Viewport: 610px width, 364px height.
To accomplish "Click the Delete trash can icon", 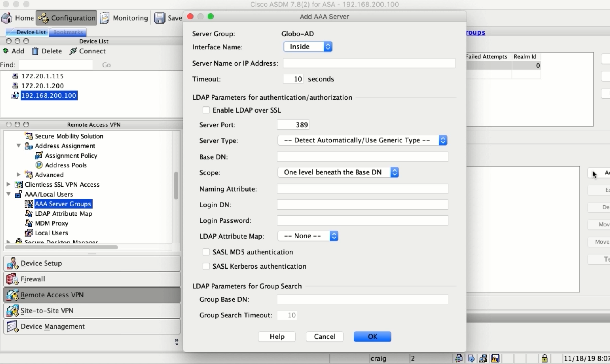I will [35, 51].
